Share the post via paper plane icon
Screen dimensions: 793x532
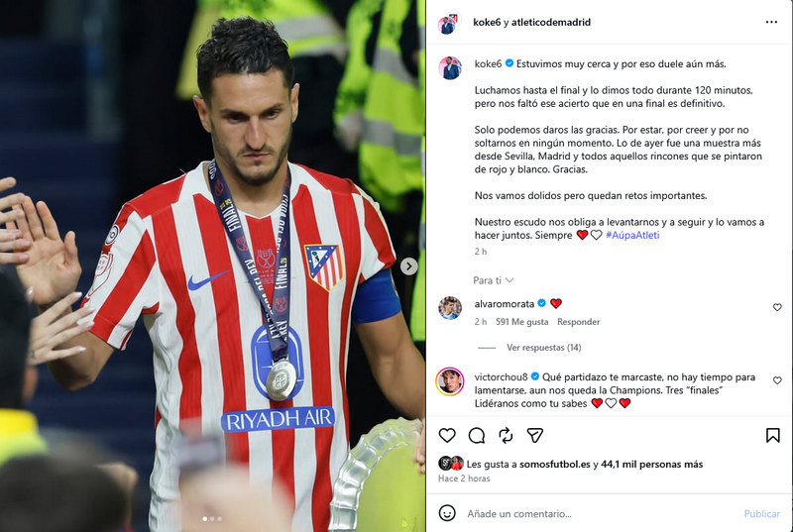[x=534, y=435]
